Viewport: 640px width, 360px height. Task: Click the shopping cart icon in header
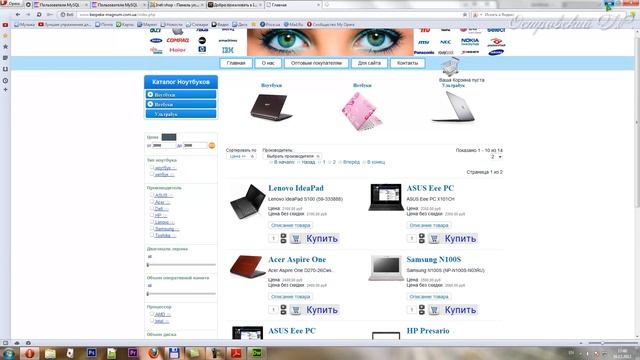click(451, 67)
